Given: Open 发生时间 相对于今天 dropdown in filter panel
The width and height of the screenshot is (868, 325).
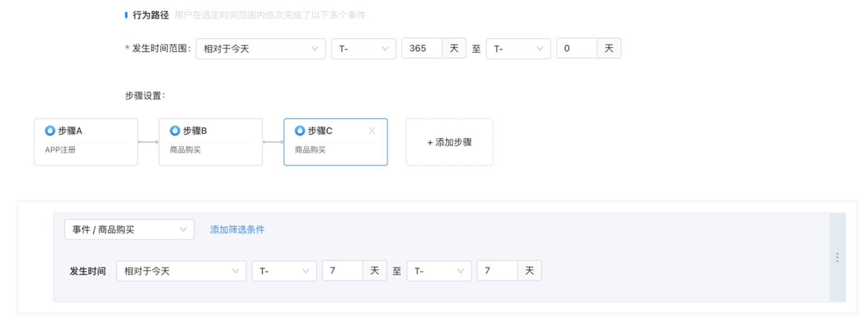Looking at the screenshot, I should 181,271.
